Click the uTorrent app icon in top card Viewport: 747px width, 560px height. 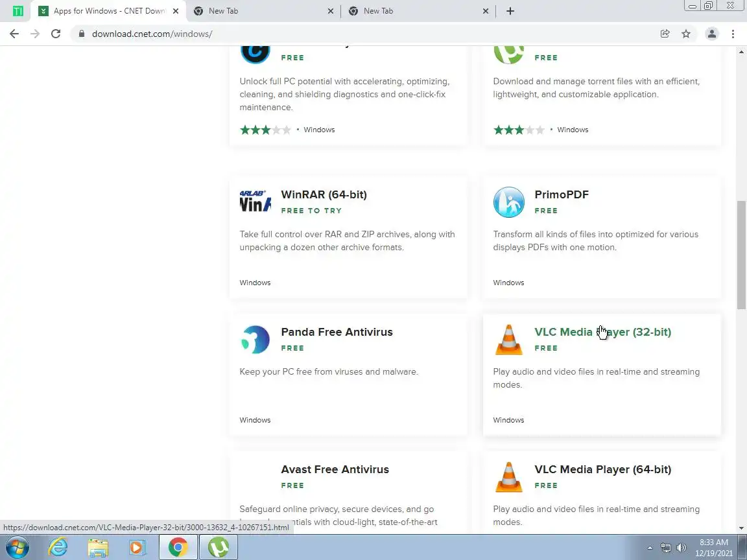509,53
